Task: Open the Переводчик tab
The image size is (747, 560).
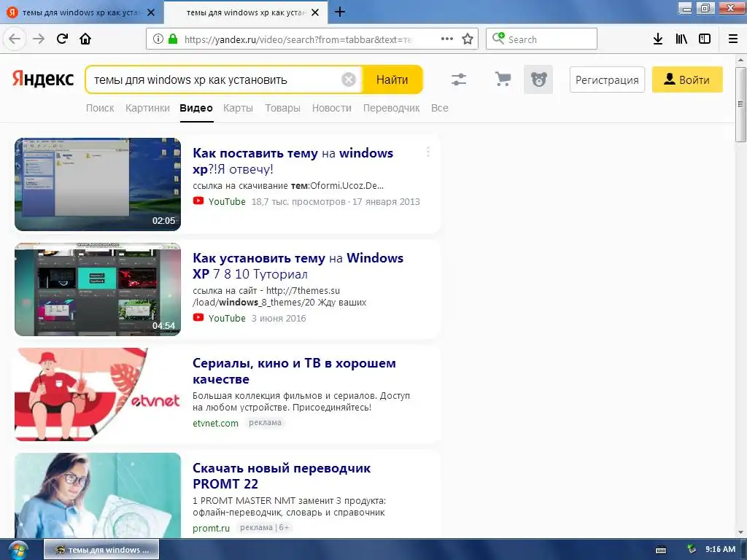Action: 392,108
